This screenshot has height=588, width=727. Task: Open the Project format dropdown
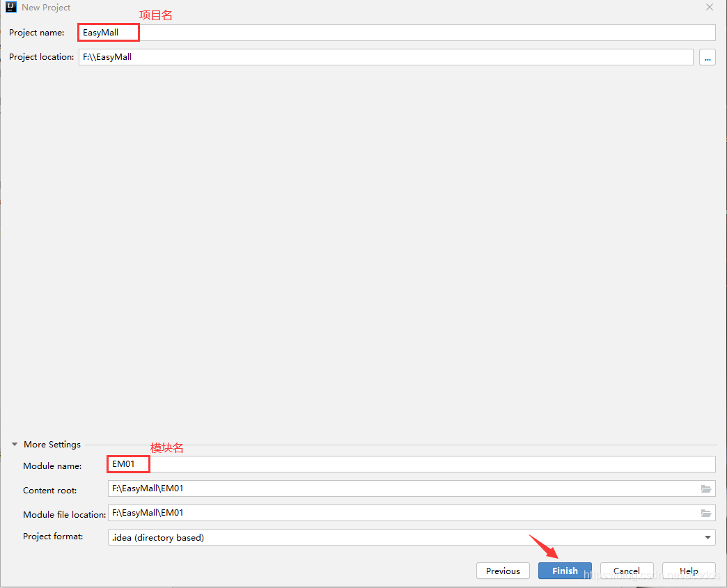412,537
